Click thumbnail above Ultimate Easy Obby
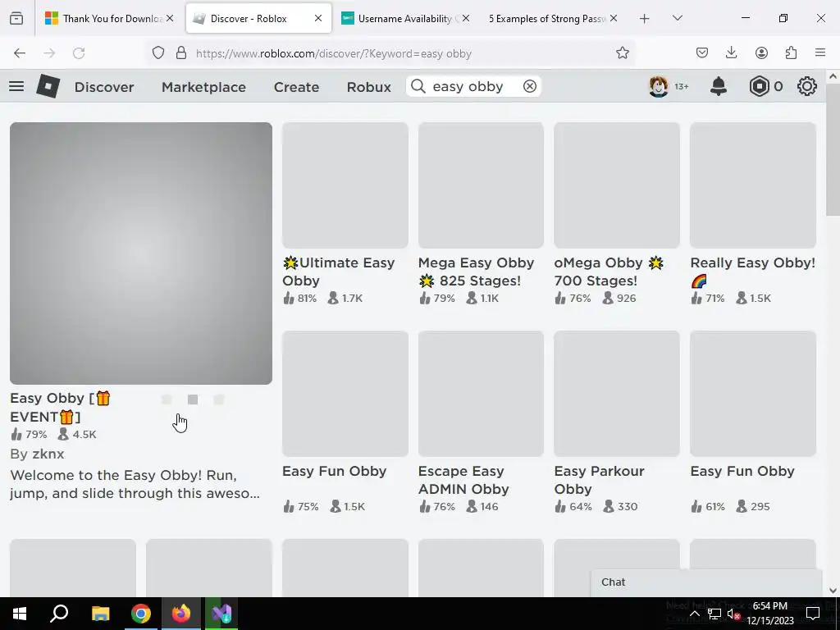840x630 pixels. pos(345,185)
